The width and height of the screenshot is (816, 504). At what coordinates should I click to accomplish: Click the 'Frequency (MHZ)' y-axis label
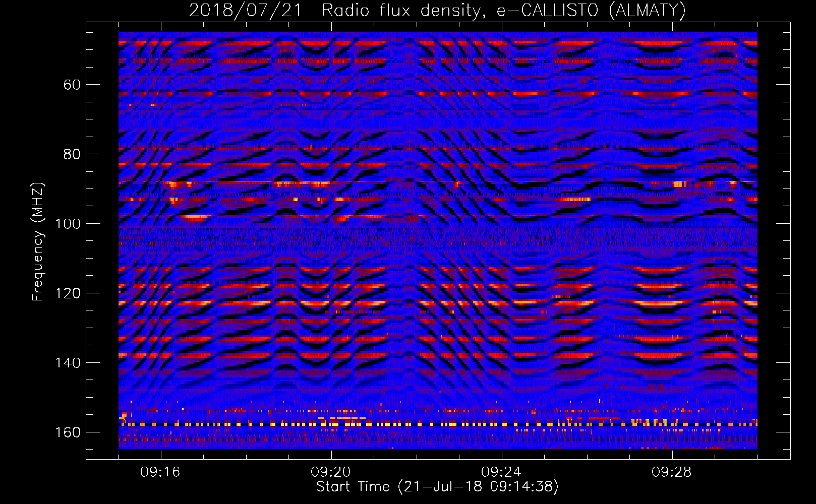coord(38,241)
